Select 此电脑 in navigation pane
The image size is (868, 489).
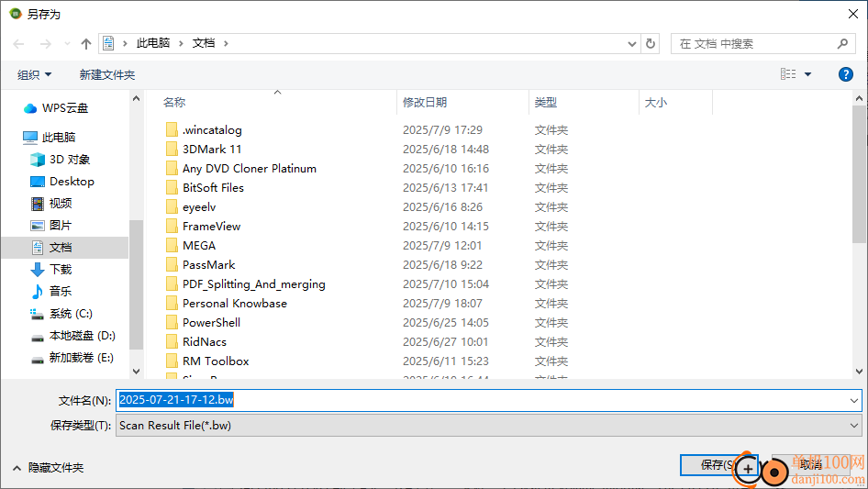pos(58,138)
